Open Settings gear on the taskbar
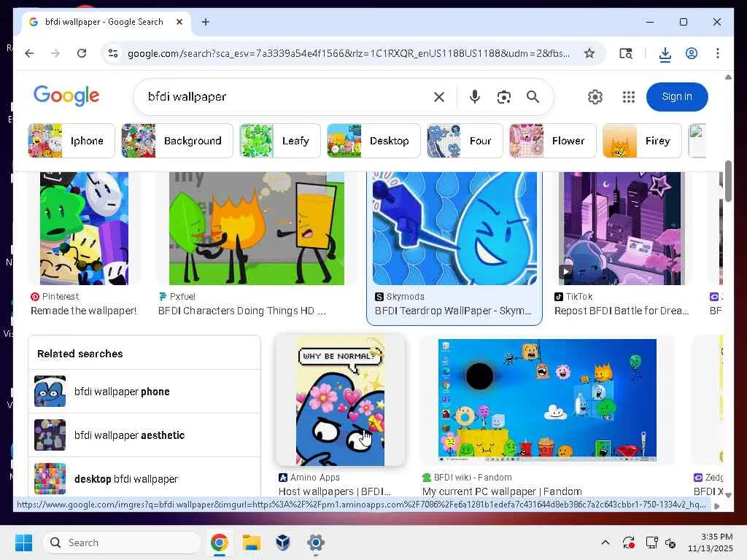This screenshot has width=747, height=560. pos(315,542)
